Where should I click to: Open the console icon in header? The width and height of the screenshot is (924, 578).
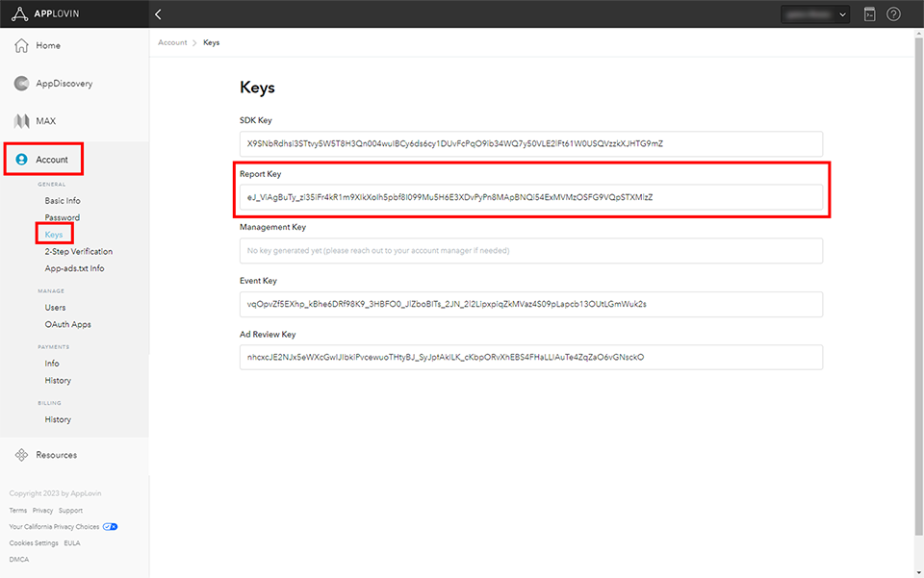click(869, 14)
